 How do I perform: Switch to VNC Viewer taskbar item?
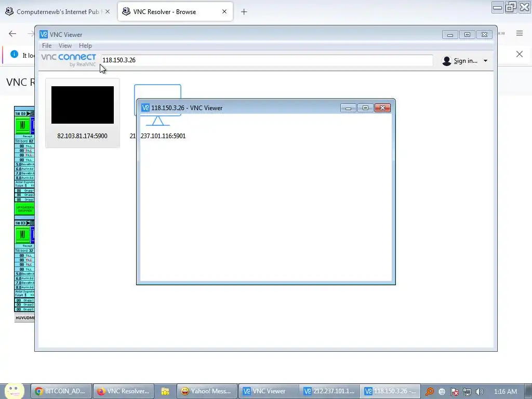click(x=269, y=391)
